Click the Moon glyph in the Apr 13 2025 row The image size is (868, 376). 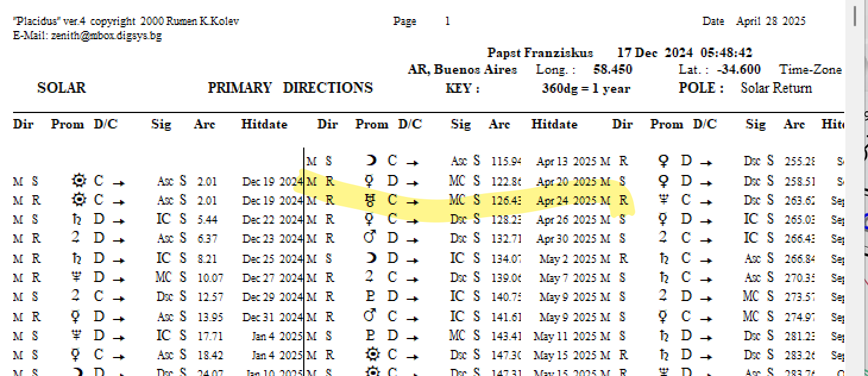[372, 161]
